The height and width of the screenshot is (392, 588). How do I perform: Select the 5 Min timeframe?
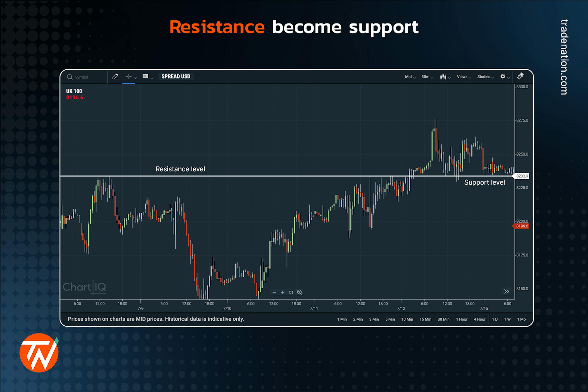coord(390,319)
